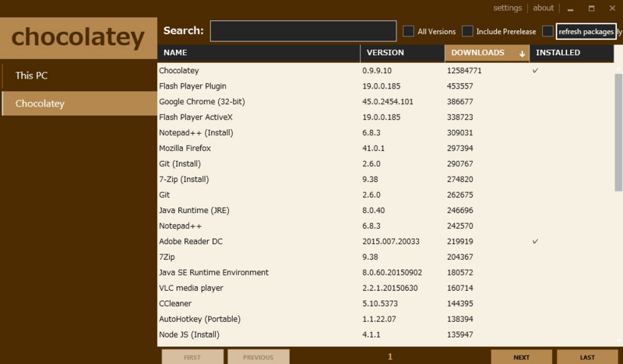Select the This PC sidebar tab
The width and height of the screenshot is (623, 364).
[x=79, y=75]
